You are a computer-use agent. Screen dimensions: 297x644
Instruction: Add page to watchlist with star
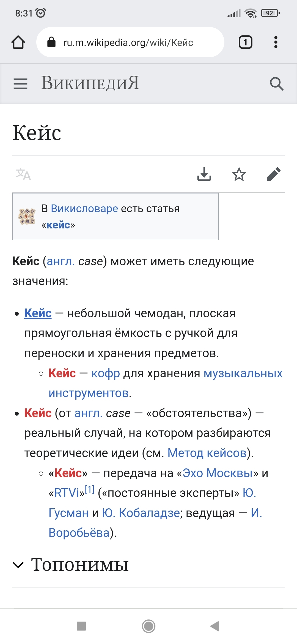click(239, 174)
